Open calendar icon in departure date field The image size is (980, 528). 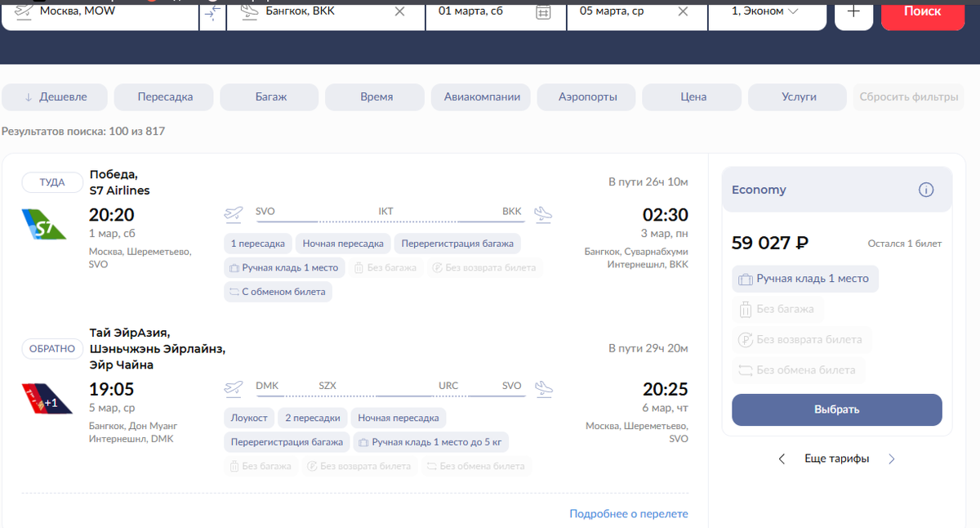point(543,11)
